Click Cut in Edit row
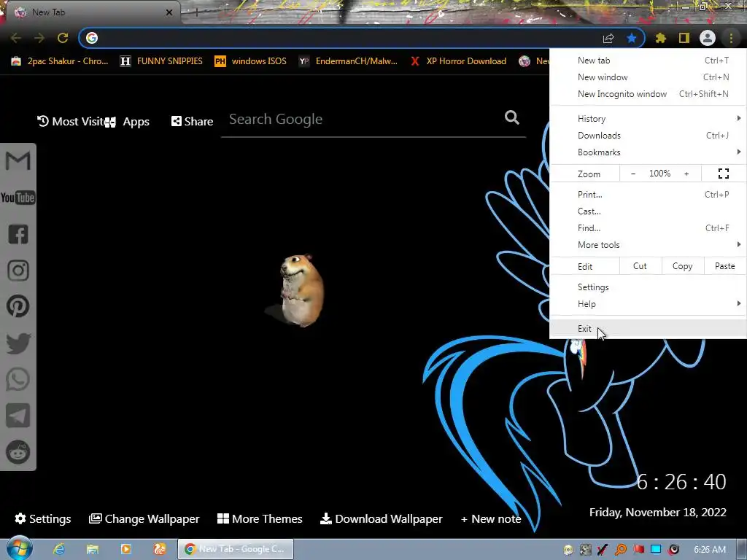This screenshot has height=560, width=747. pyautogui.click(x=640, y=266)
